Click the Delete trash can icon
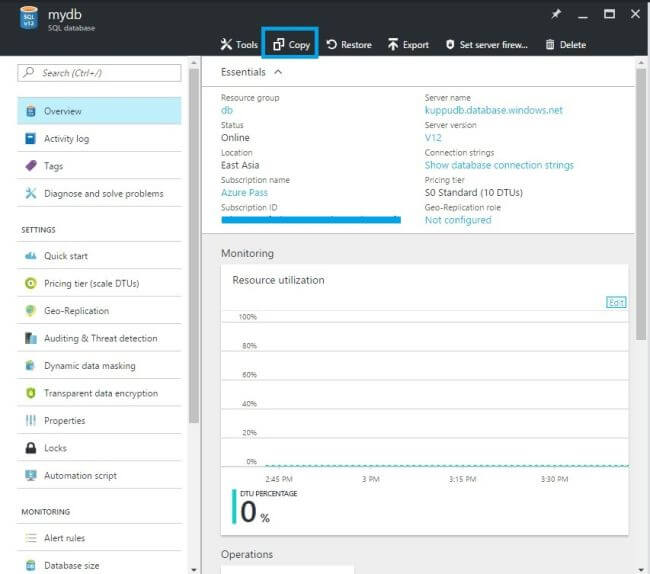 click(550, 44)
